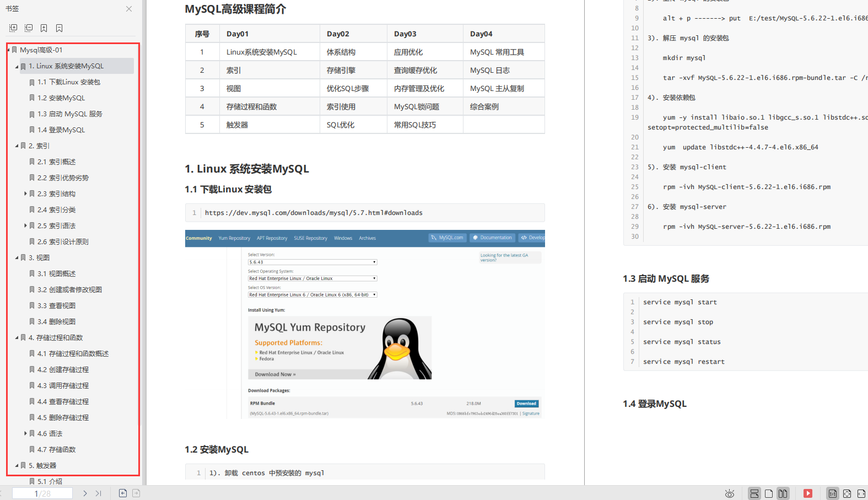868x500 pixels.
Task: Click the Day01 table header
Action: pos(238,34)
